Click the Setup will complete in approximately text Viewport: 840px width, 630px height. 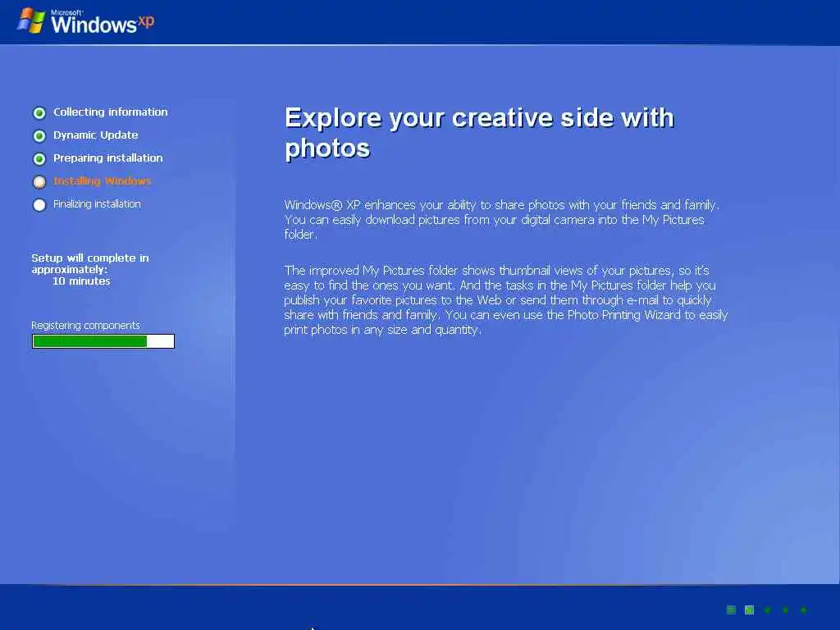click(90, 263)
